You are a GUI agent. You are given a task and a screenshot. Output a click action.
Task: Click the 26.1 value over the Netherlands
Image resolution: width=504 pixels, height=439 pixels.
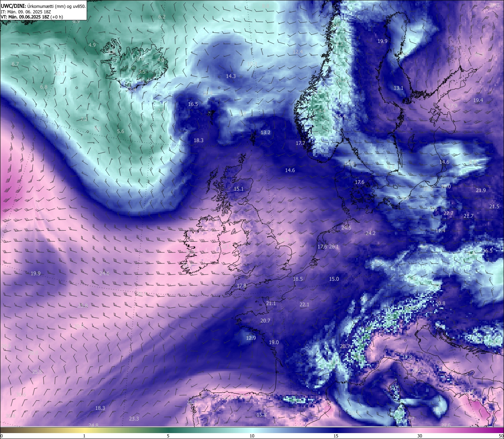[334, 246]
